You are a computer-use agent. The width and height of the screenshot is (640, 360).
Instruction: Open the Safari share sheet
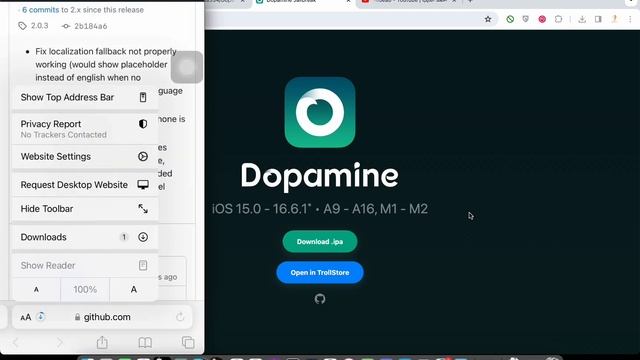pyautogui.click(x=102, y=342)
